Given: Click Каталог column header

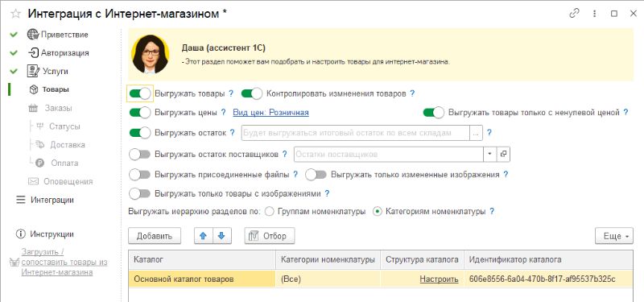Looking at the screenshot, I should [x=203, y=259].
